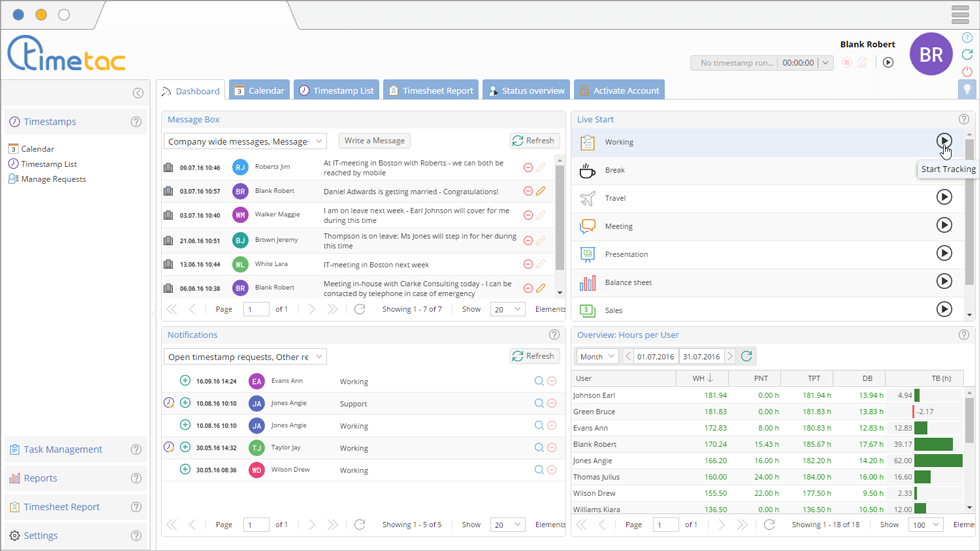The width and height of the screenshot is (980, 551).
Task: Click the lightbulb tips icon
Action: [967, 89]
